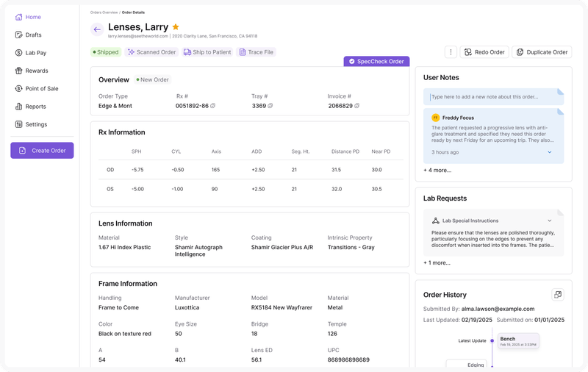Image resolution: width=588 pixels, height=372 pixels.
Task: Click the Edge & Mont order type
Action: click(115, 106)
